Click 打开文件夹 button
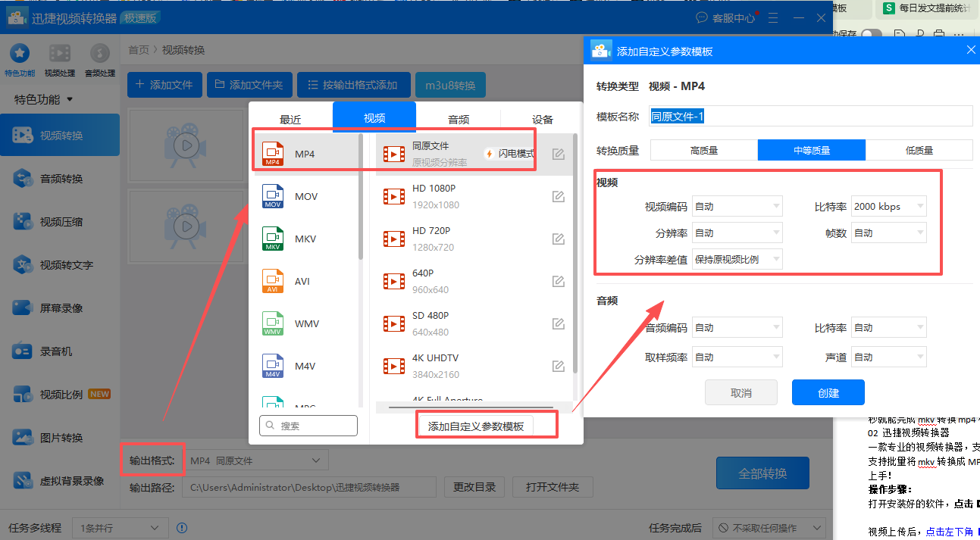This screenshot has height=540, width=980. coord(553,487)
